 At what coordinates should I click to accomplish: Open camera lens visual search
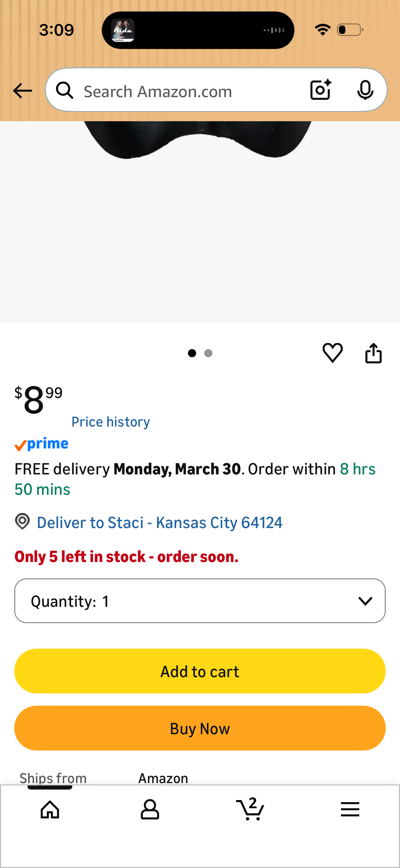click(321, 90)
